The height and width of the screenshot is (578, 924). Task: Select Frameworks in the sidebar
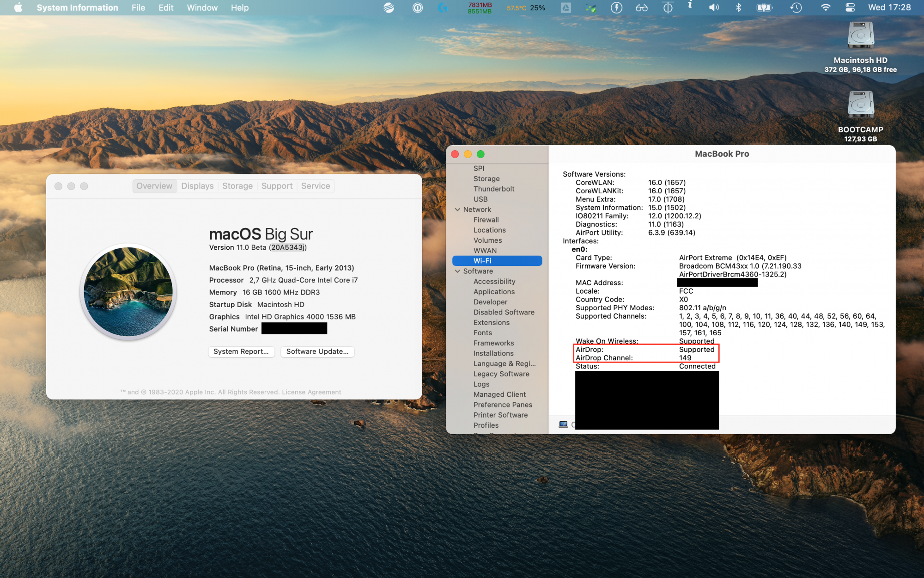point(493,343)
